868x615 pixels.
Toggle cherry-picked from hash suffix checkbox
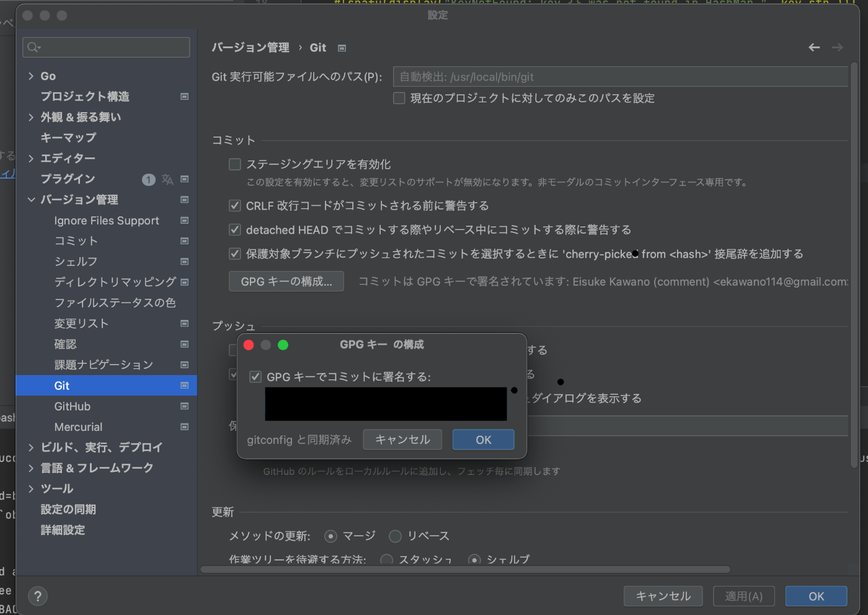(x=235, y=254)
